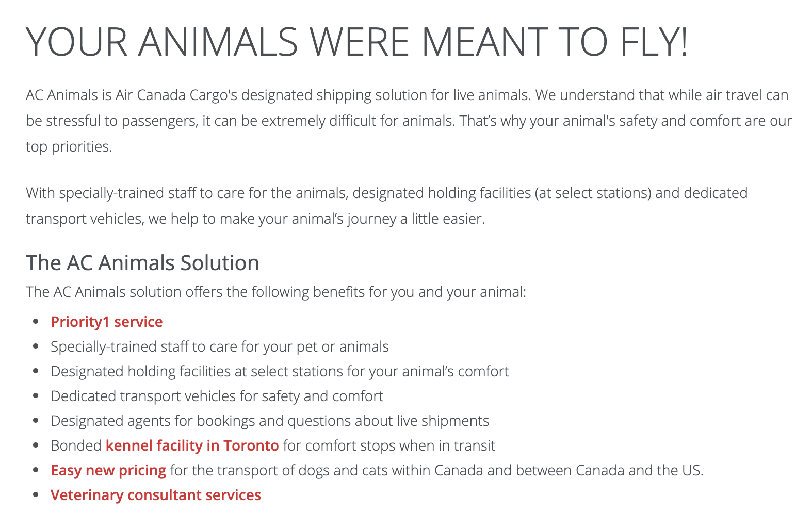Viewport: 812px width, 529px height.
Task: Click the 'Your Animals Were Meant to Fly!' heading
Action: (x=357, y=41)
